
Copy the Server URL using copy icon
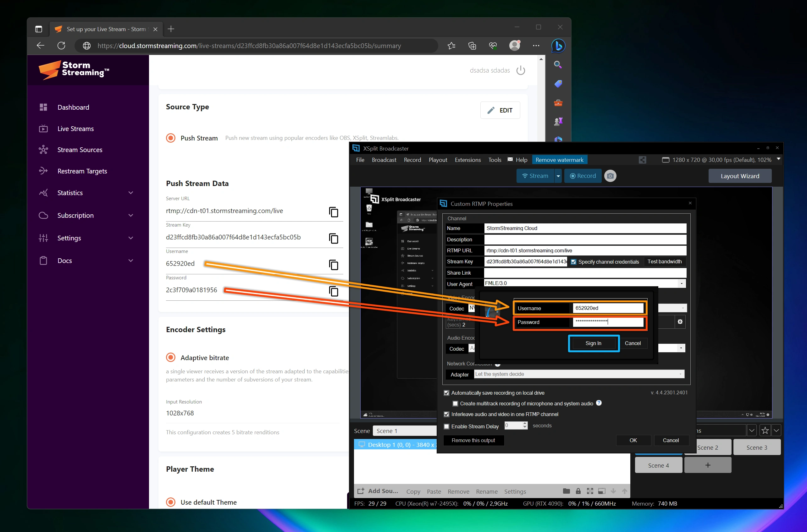pos(334,212)
